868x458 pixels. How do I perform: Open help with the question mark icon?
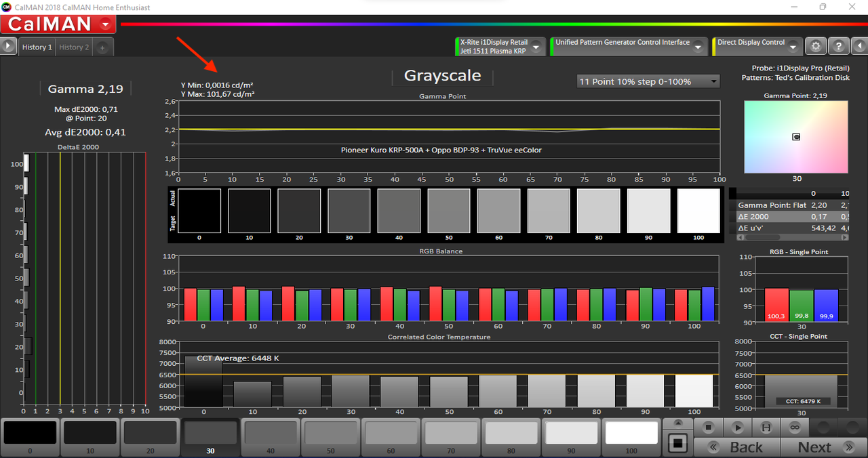click(839, 46)
